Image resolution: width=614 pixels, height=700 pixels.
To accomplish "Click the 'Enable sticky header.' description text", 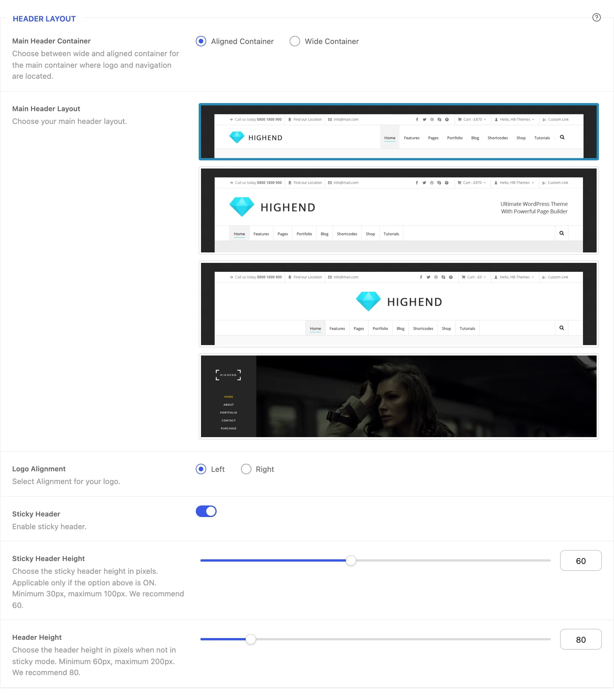I will [49, 527].
